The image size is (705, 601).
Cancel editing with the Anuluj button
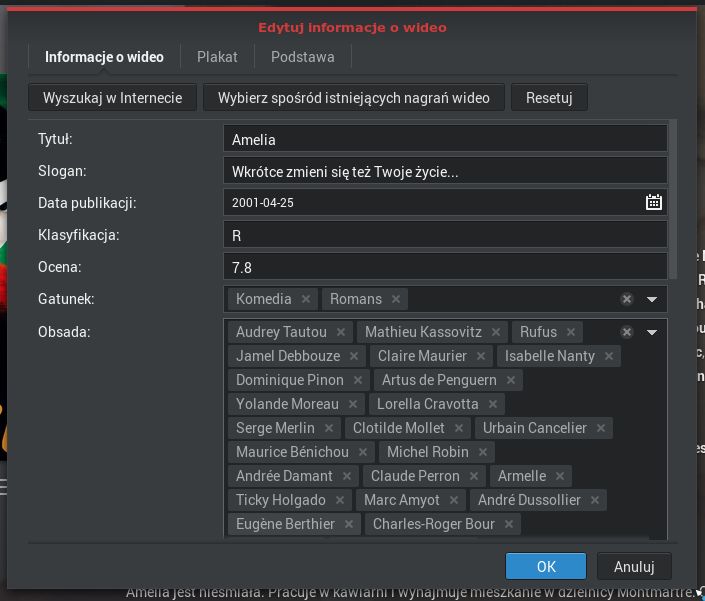tap(634, 566)
